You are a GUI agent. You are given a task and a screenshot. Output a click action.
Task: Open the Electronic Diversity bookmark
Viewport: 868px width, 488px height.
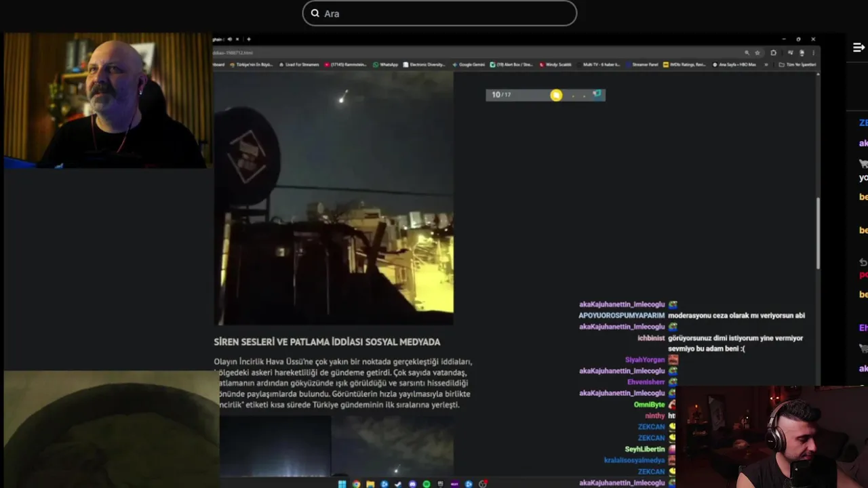[425, 64]
